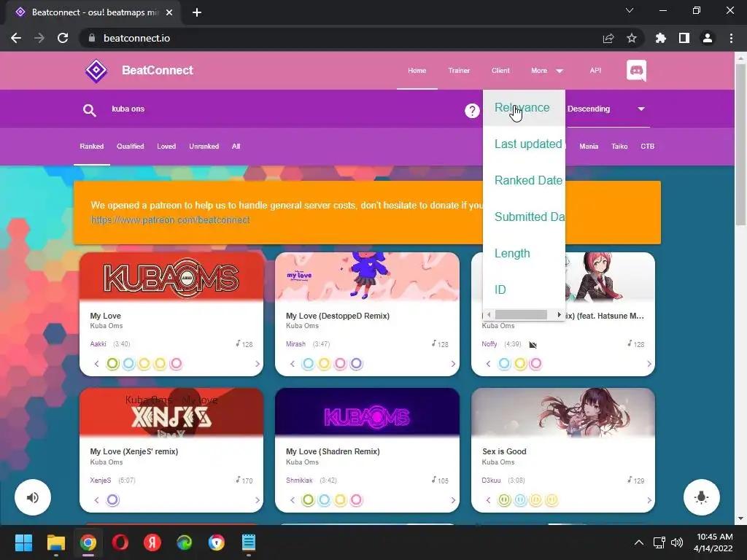Select Length sort option
Screen dimensions: 747x560
[524, 253]
